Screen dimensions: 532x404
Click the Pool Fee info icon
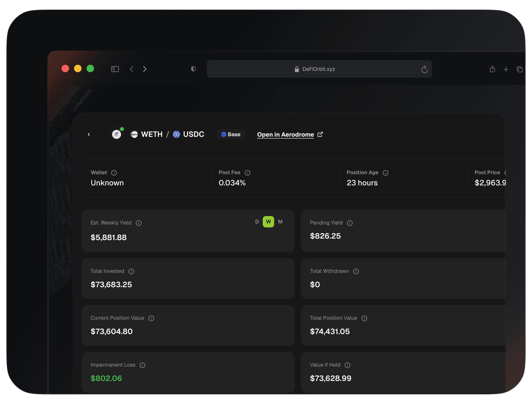tap(247, 173)
